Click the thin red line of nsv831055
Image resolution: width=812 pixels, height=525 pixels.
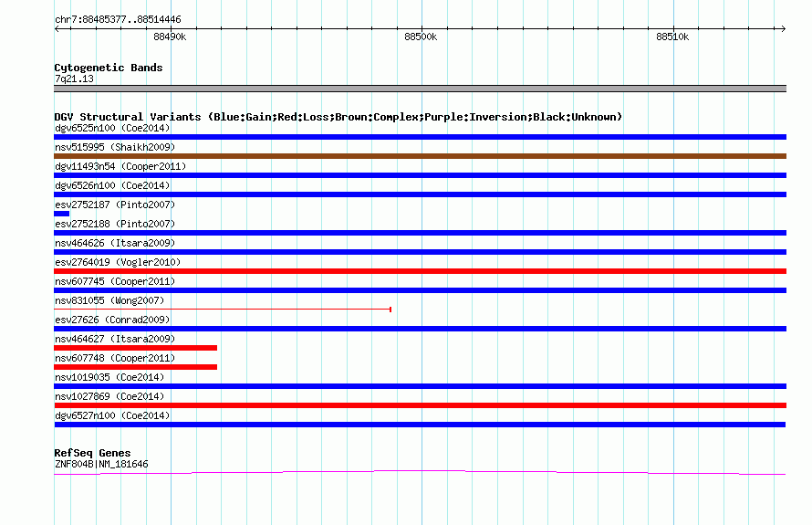[223, 310]
